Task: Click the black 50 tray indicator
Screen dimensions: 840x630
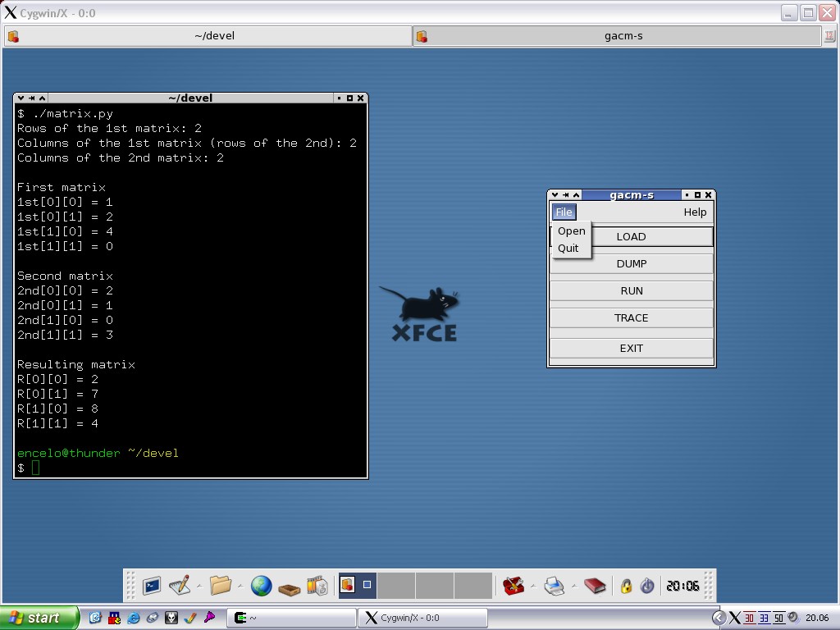Action: 779,618
